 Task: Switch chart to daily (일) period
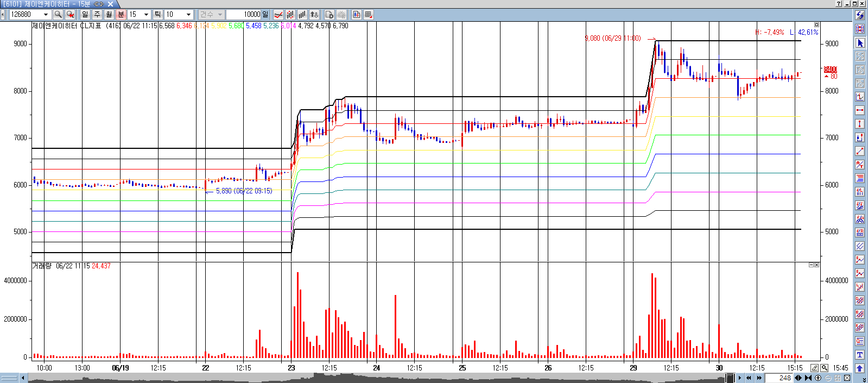(85, 15)
